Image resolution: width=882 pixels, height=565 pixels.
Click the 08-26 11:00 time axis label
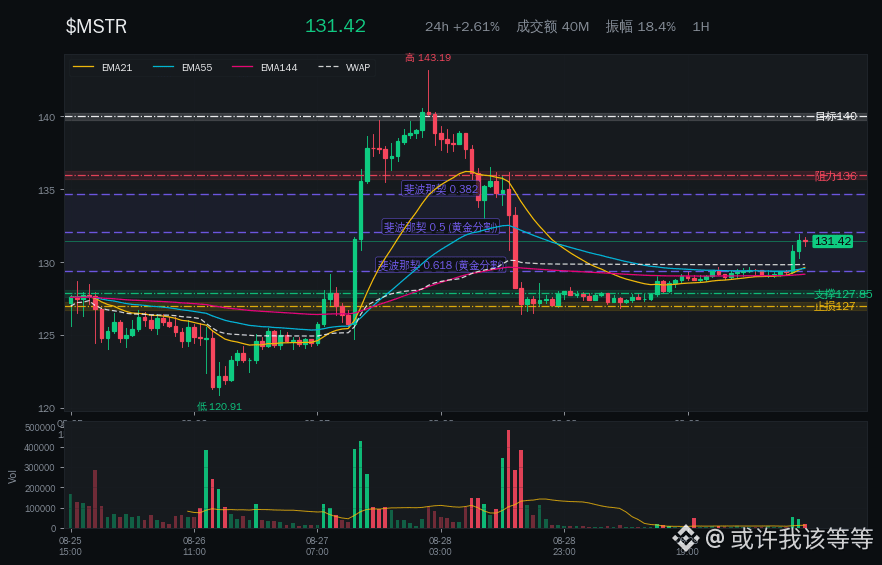tap(194, 546)
